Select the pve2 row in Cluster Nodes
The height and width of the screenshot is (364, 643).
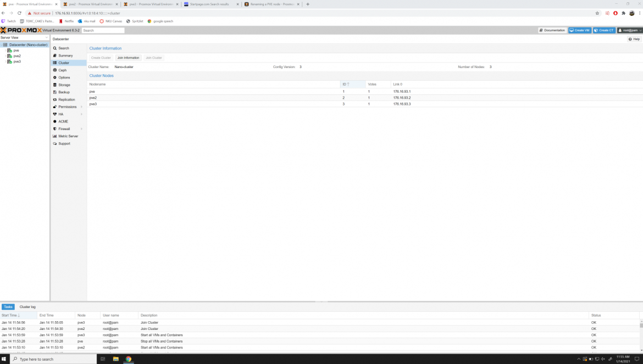point(365,98)
